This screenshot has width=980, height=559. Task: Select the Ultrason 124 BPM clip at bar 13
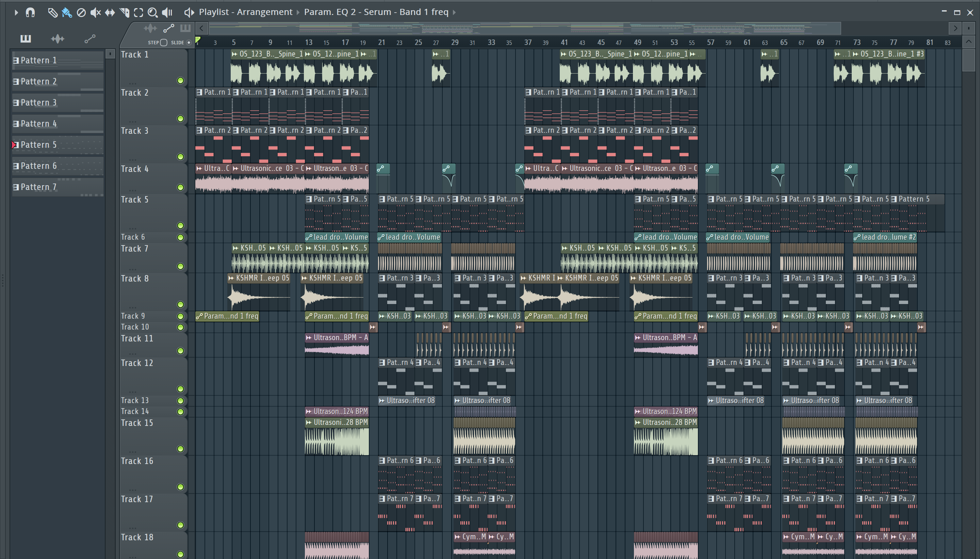click(337, 412)
